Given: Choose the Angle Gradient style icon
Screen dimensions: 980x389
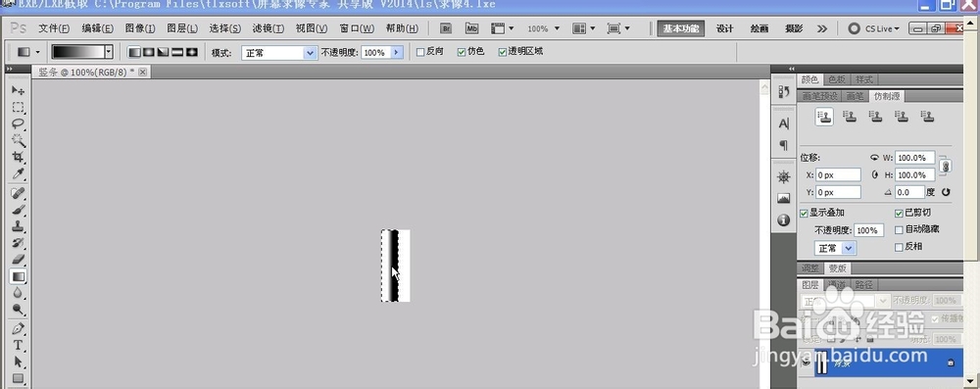Looking at the screenshot, I should point(163,53).
